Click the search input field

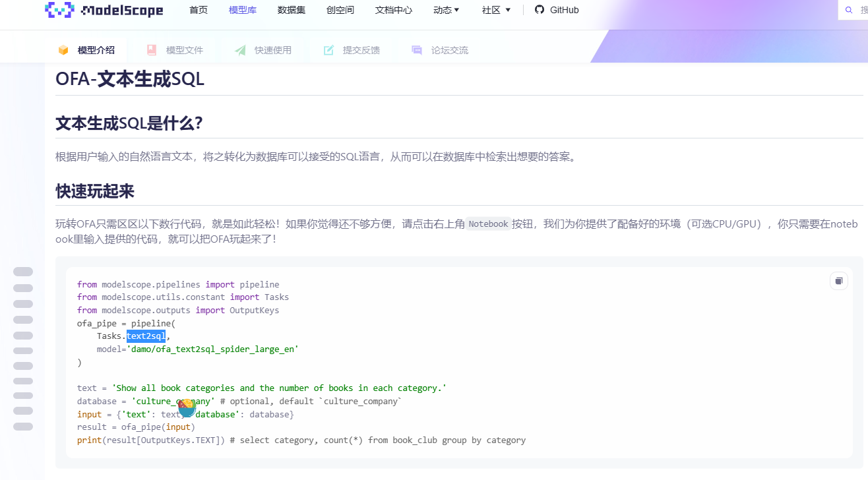click(x=853, y=10)
